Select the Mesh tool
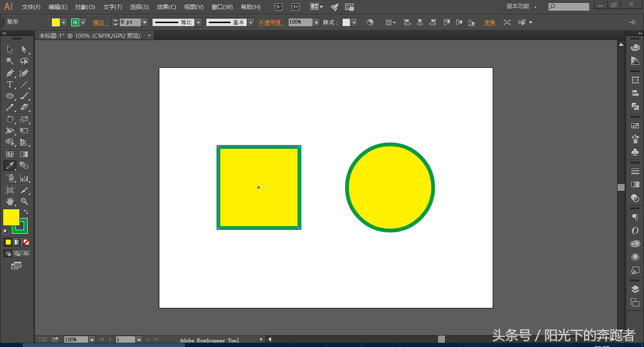The width and height of the screenshot is (644, 347). [9, 154]
